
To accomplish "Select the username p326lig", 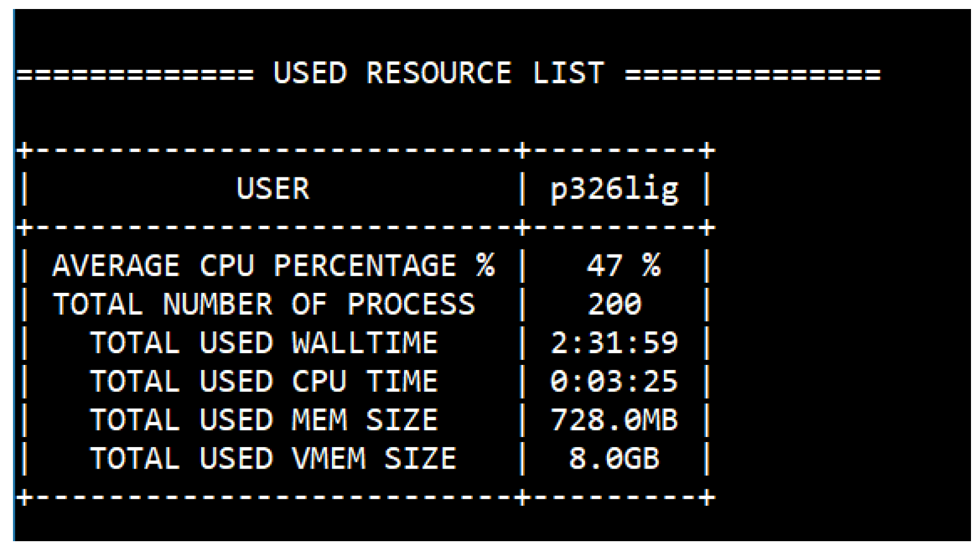I will point(614,189).
